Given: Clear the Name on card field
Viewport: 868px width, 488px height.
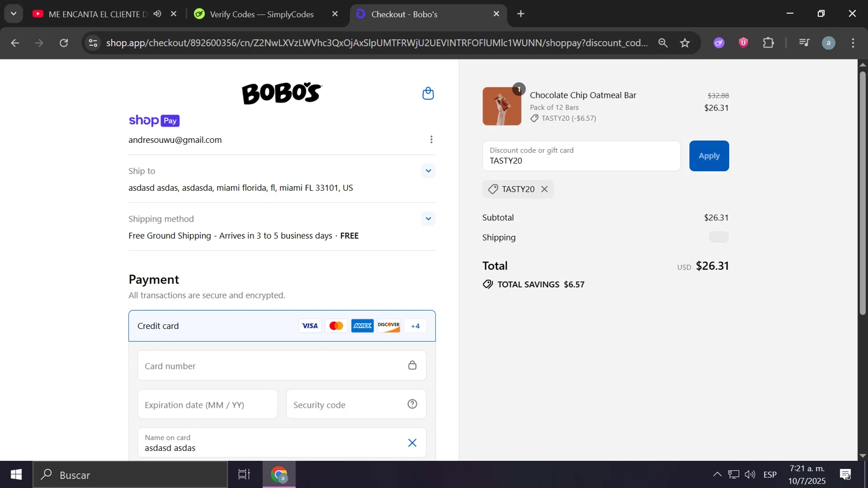Looking at the screenshot, I should point(413,443).
